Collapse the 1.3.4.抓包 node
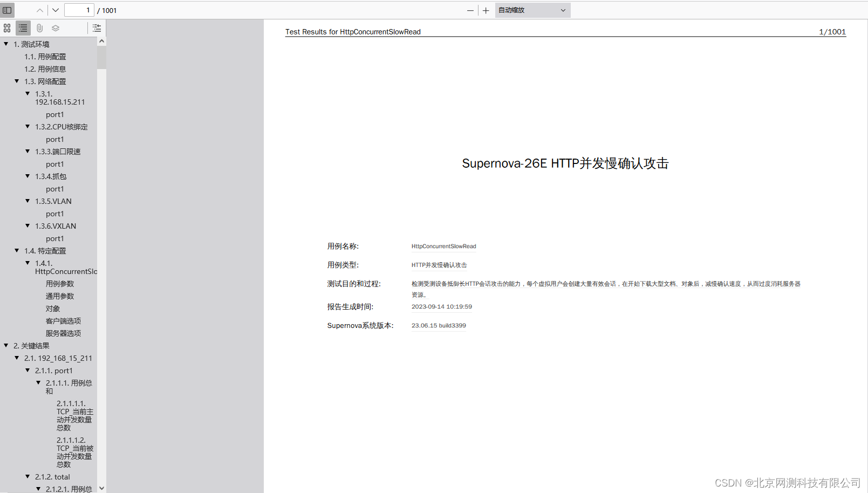This screenshot has height=493, width=868. click(28, 176)
